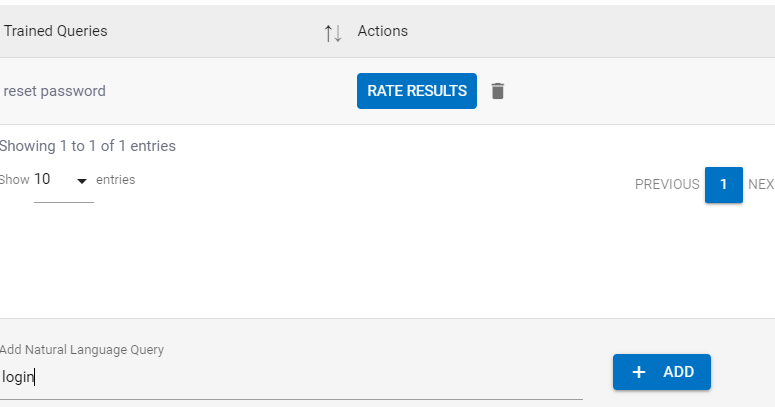Sort the Trained Queries column using arrows icon
775x407 pixels.
click(333, 32)
